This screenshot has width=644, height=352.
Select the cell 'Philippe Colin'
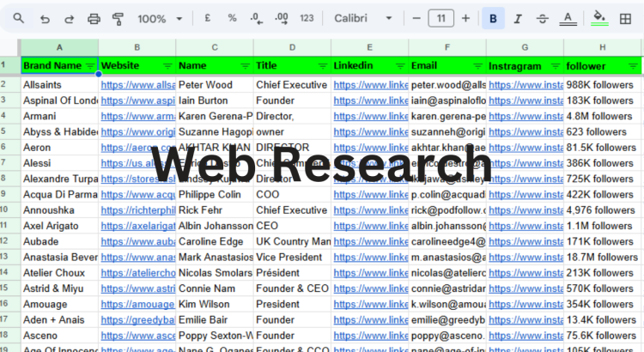215,195
